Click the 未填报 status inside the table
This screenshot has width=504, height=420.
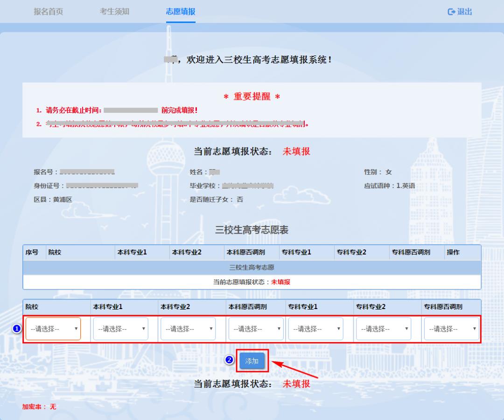point(280,282)
